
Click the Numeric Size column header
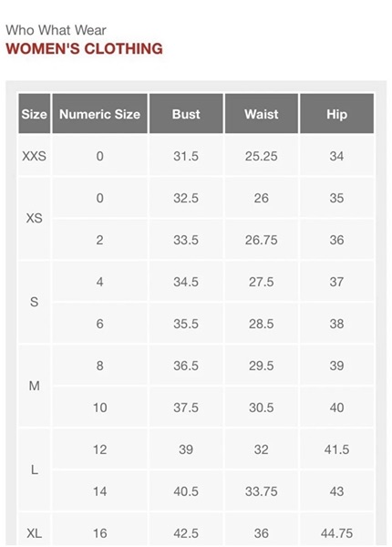tap(99, 114)
